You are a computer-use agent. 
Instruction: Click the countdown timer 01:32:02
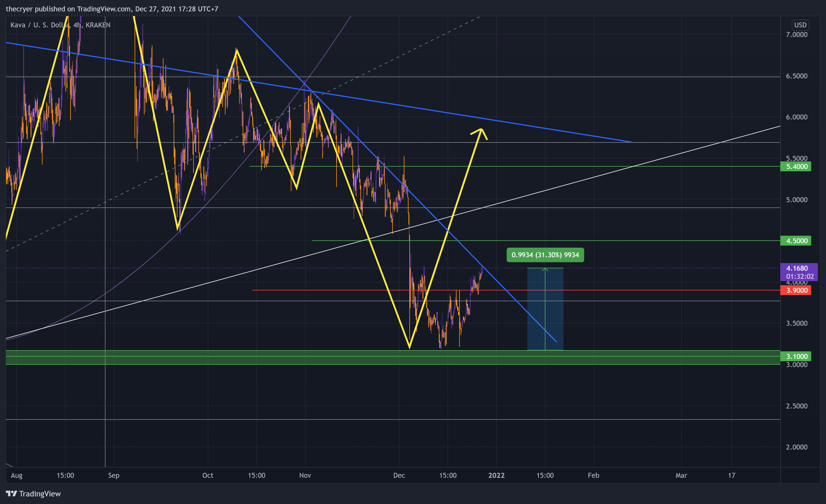800,276
